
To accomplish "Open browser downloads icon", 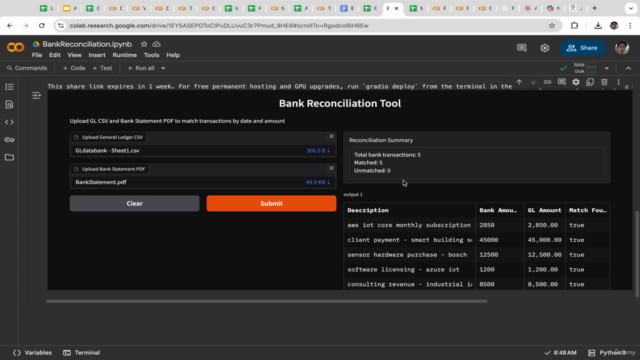I will coord(598,25).
